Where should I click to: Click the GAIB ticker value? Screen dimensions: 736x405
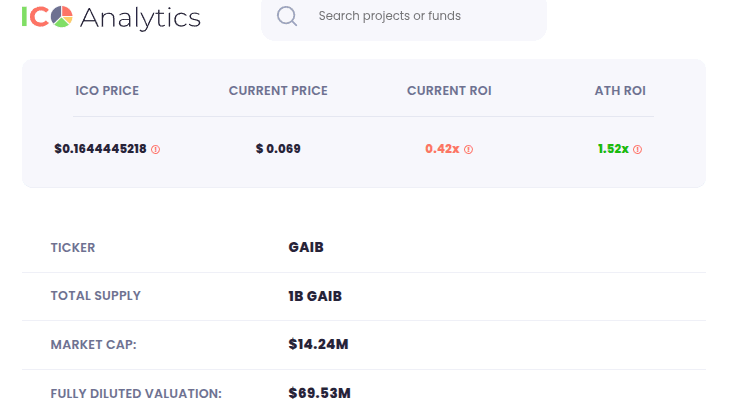[306, 248]
